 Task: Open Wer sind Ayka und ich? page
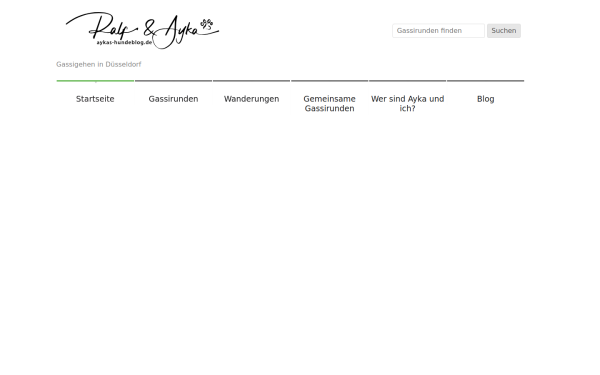(x=408, y=103)
